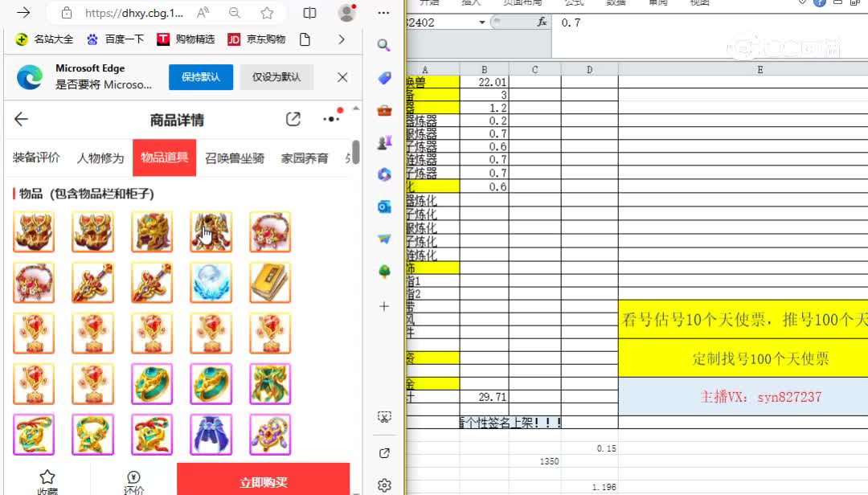
Task: Open the share icon beside 商品详情
Action: point(293,118)
